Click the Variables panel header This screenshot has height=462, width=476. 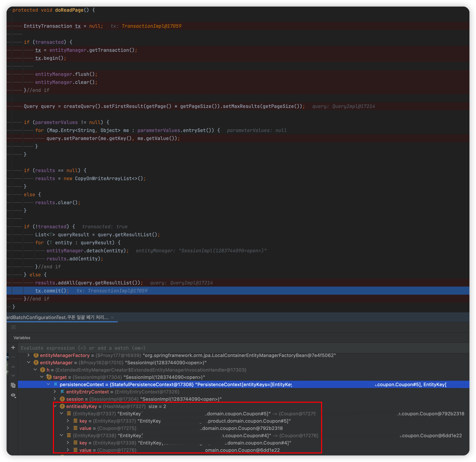(22, 338)
